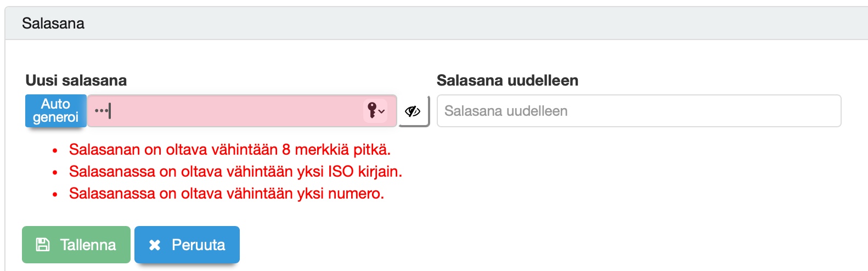Click the bullet before the 8 merkkiä error
Image resolution: width=868 pixels, height=271 pixels.
(55, 150)
